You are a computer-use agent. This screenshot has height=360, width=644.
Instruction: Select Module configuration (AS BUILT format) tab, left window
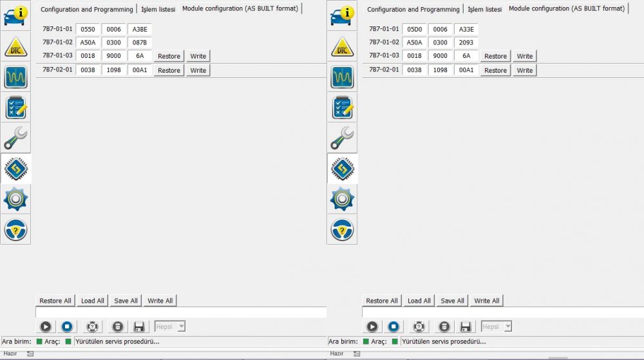[x=240, y=8]
